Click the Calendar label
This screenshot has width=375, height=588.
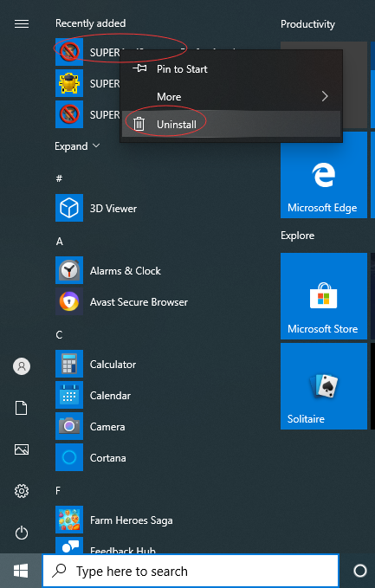110,395
